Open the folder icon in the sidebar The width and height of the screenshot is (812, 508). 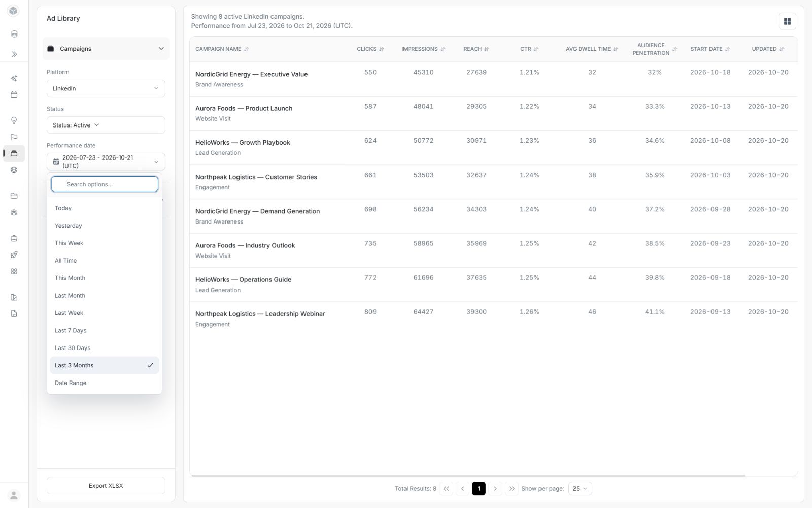(x=14, y=196)
